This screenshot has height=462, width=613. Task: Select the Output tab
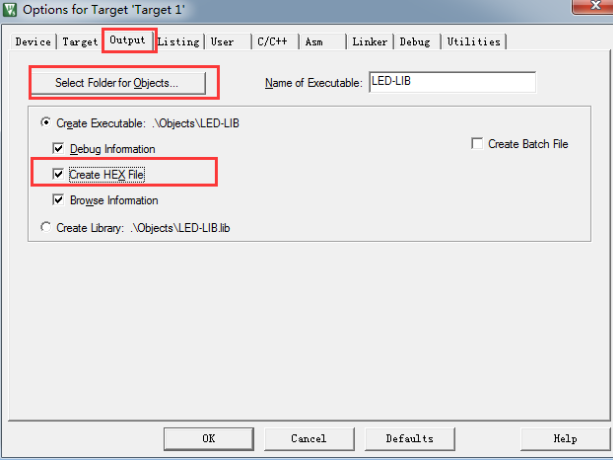point(127,40)
